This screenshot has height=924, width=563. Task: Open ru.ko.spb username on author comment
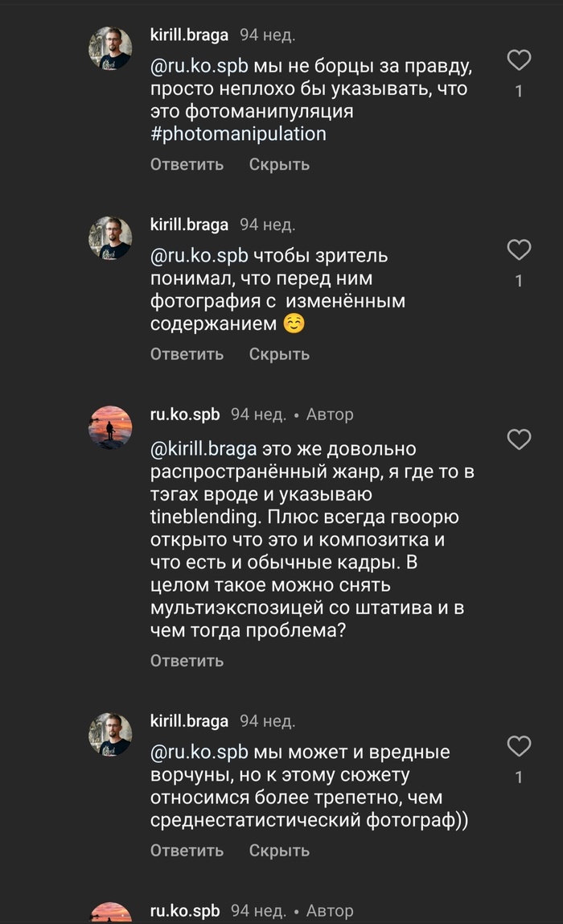pyautogui.click(x=185, y=415)
